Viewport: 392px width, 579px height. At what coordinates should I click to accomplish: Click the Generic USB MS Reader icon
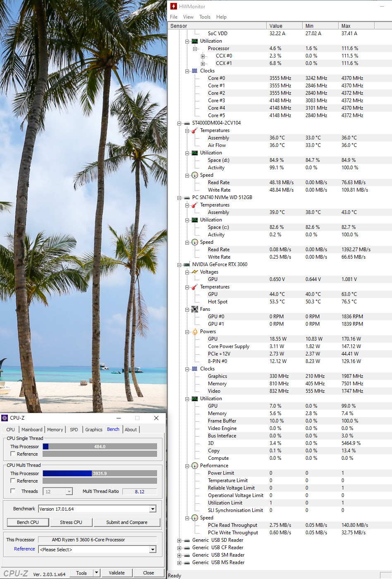click(x=187, y=563)
